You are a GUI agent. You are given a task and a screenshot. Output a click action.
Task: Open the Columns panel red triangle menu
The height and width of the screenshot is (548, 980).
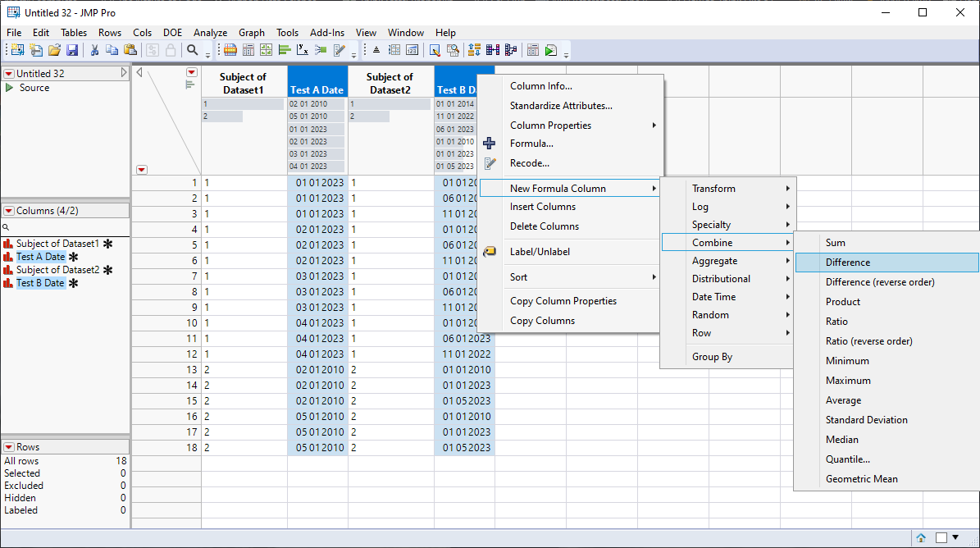tap(8, 211)
